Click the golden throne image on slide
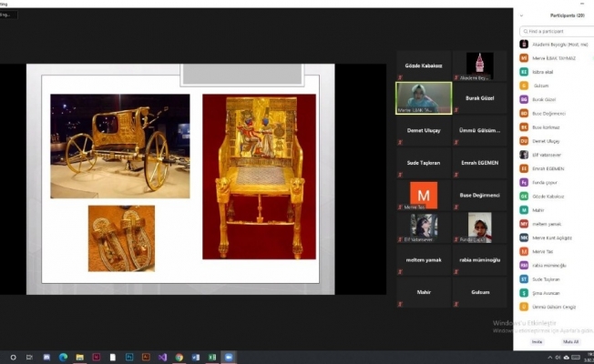594x364 pixels. [x=259, y=176]
